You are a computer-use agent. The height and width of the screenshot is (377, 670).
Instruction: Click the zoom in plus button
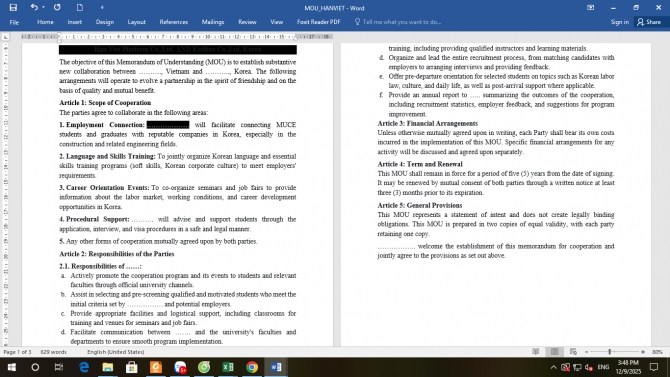[x=643, y=352]
